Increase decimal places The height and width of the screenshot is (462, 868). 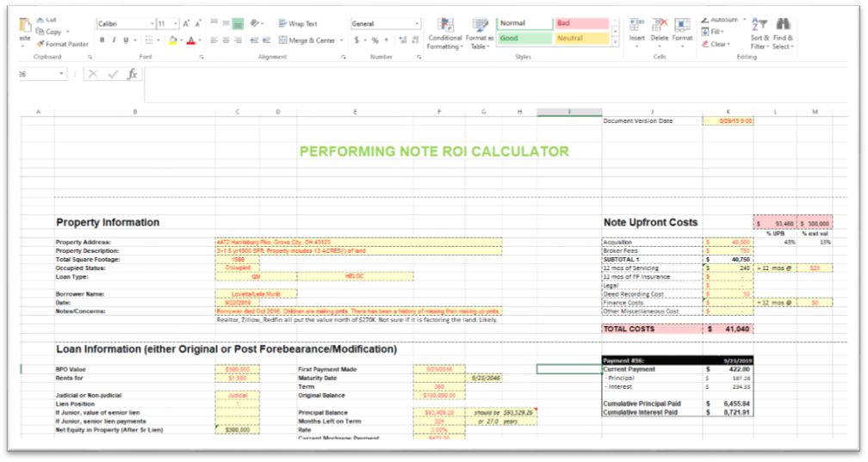coord(402,40)
